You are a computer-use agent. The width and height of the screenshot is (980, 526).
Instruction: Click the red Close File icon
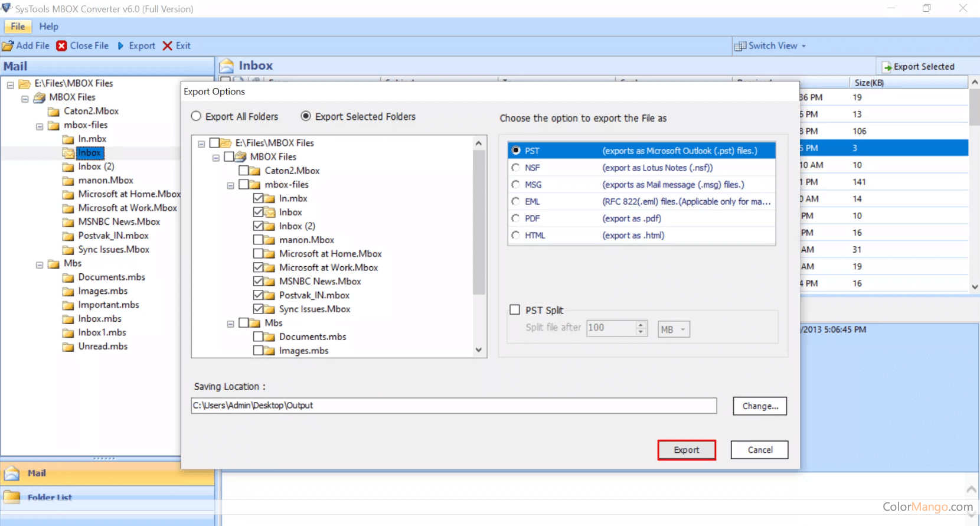[61, 46]
